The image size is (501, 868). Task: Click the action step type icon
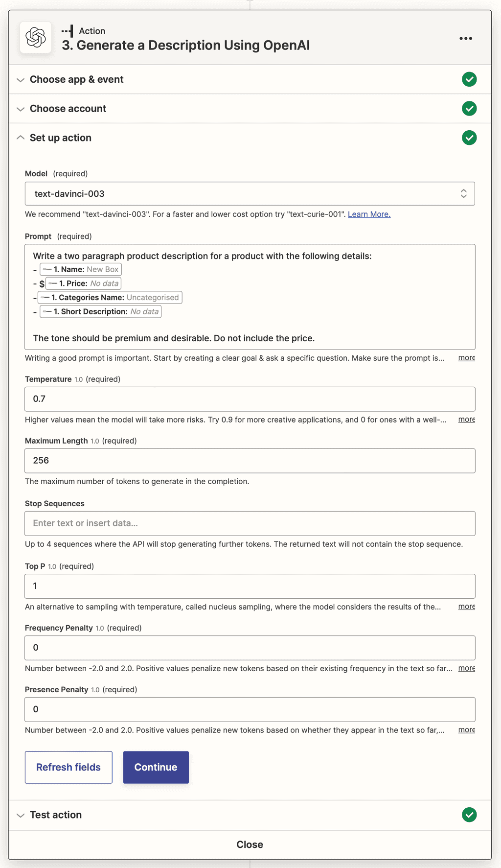click(x=68, y=31)
